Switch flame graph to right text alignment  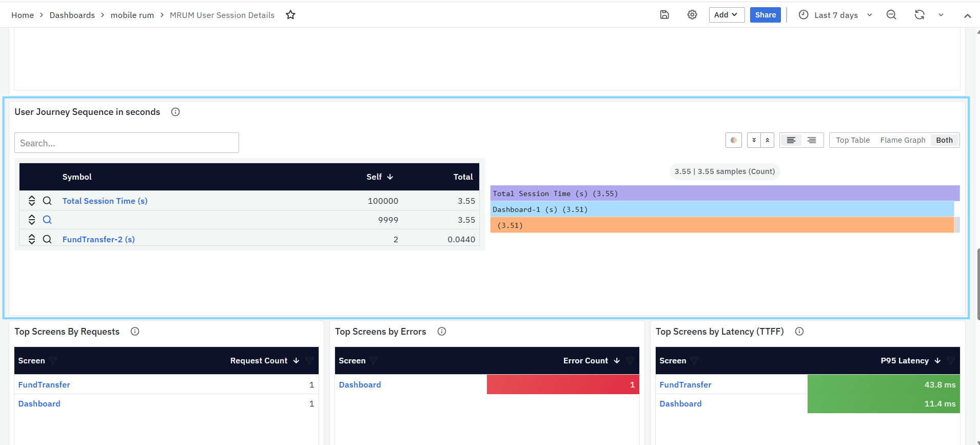812,140
